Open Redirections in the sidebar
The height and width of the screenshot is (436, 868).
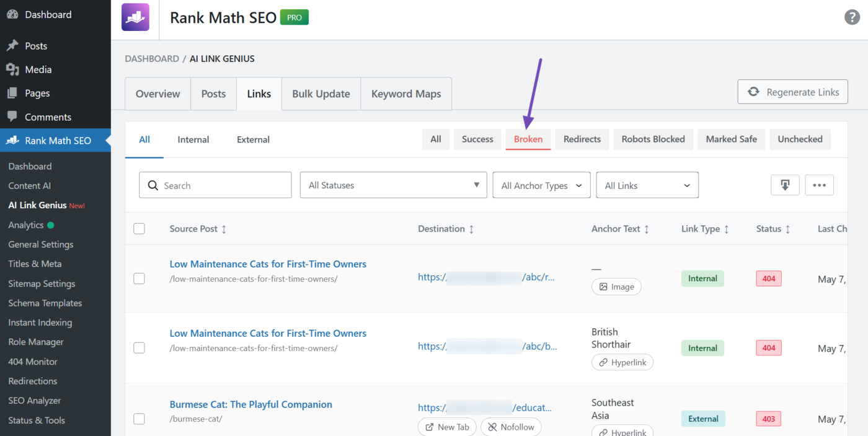click(33, 381)
